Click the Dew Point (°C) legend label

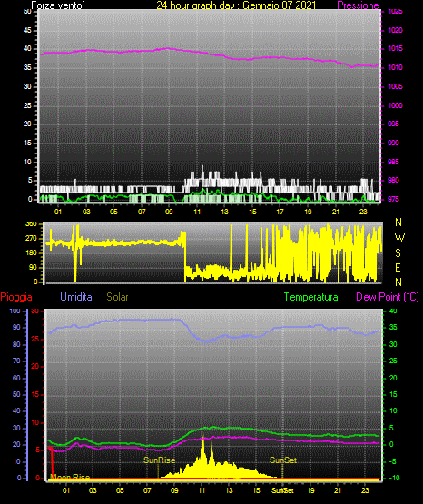388,297
